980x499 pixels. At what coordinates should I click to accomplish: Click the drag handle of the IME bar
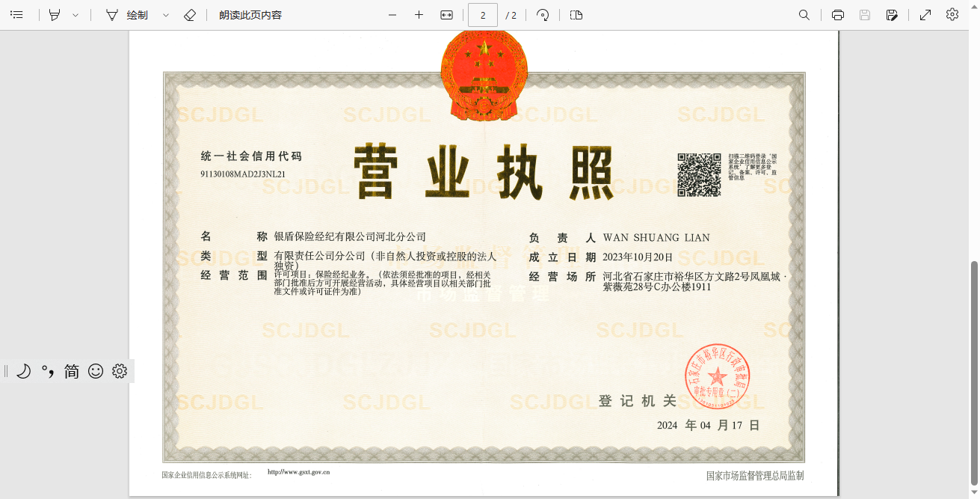(x=6, y=371)
